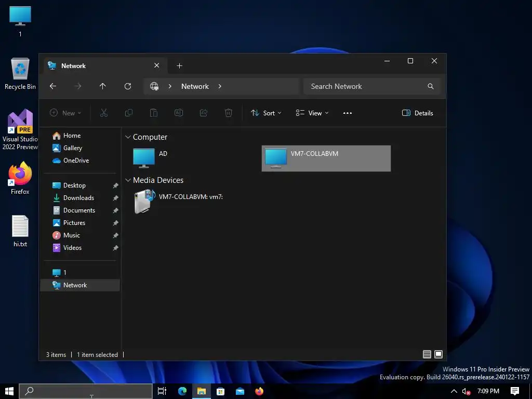532x399 pixels.
Task: Open Documents in sidebar
Action: click(x=81, y=210)
